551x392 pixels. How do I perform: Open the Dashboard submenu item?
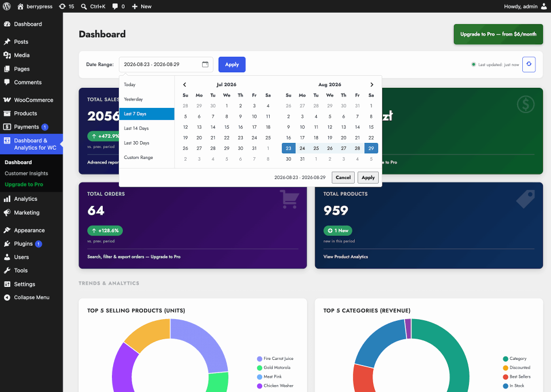18,162
